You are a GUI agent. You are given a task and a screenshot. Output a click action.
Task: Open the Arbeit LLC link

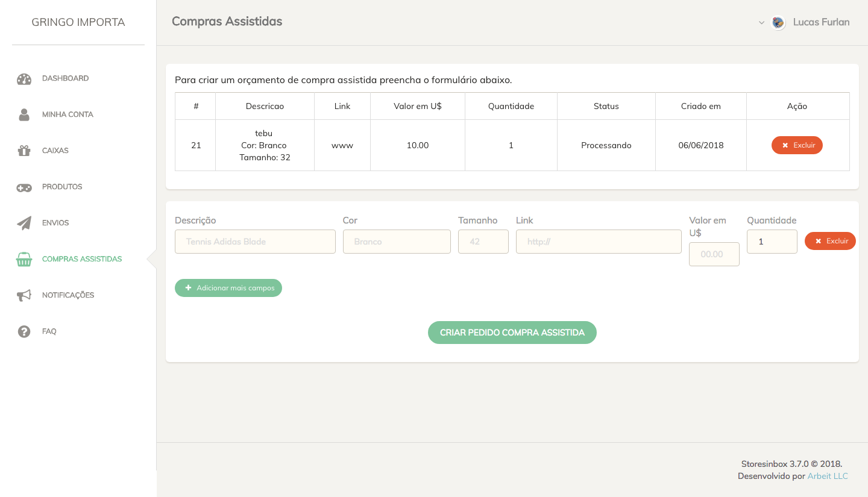click(828, 476)
